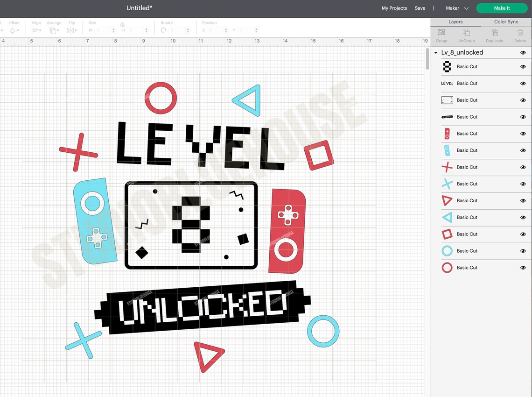The width and height of the screenshot is (532, 397).
Task: Click the UnGroup icon
Action: (466, 33)
